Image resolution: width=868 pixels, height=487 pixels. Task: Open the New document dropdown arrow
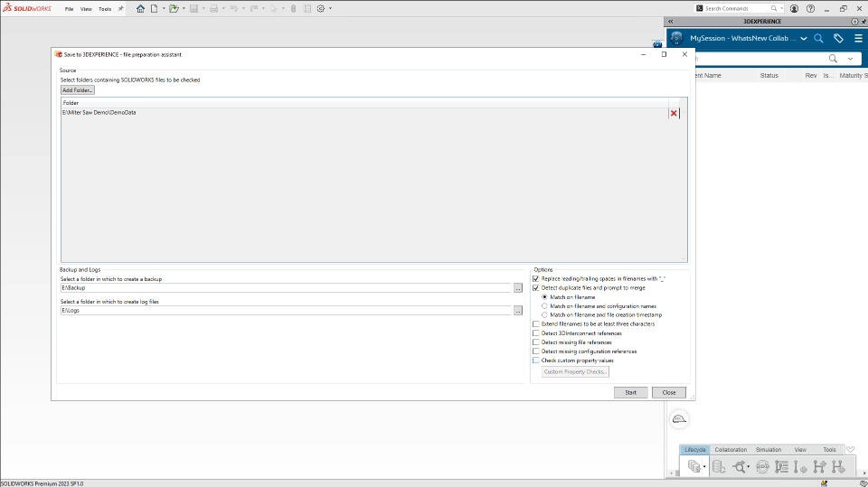click(164, 9)
